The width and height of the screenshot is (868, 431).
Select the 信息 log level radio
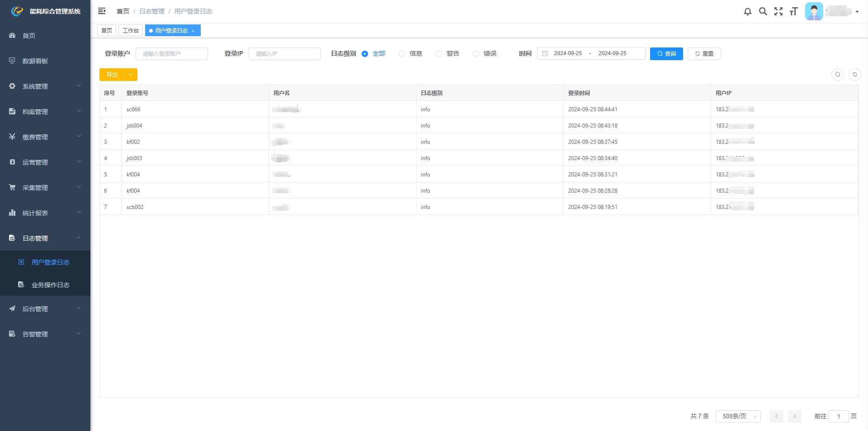tap(402, 54)
